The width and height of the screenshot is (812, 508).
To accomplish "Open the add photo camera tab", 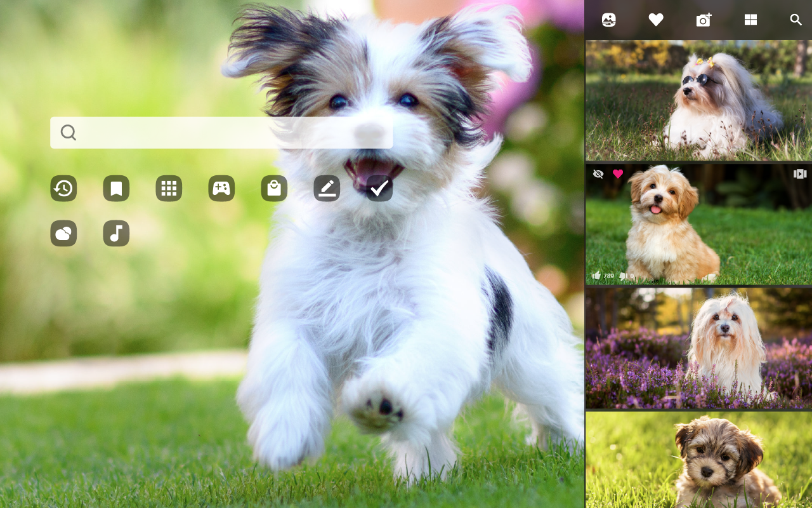I will (x=704, y=20).
